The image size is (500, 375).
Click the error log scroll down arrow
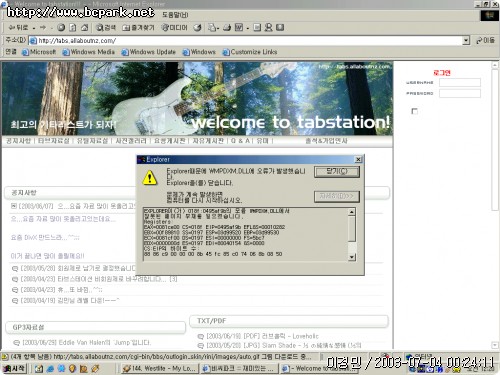[352, 257]
